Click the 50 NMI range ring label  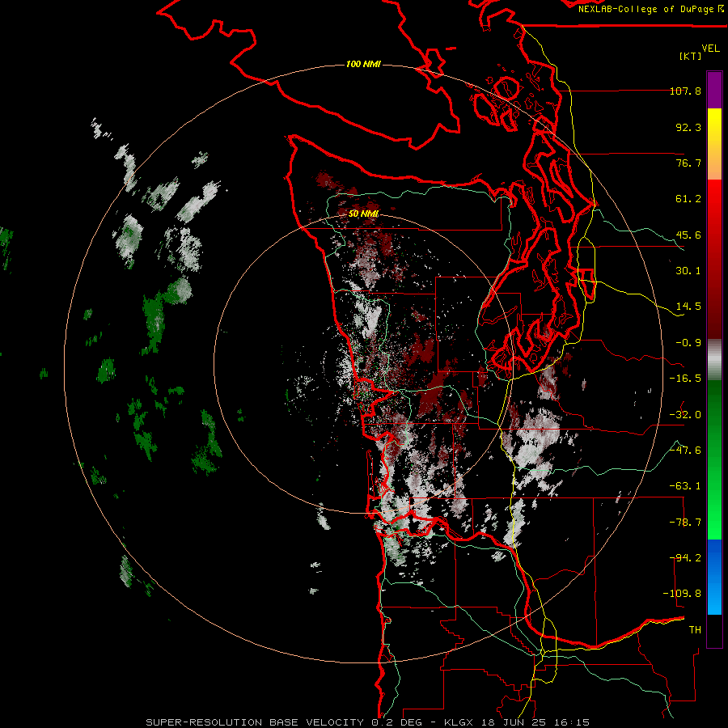(x=363, y=214)
